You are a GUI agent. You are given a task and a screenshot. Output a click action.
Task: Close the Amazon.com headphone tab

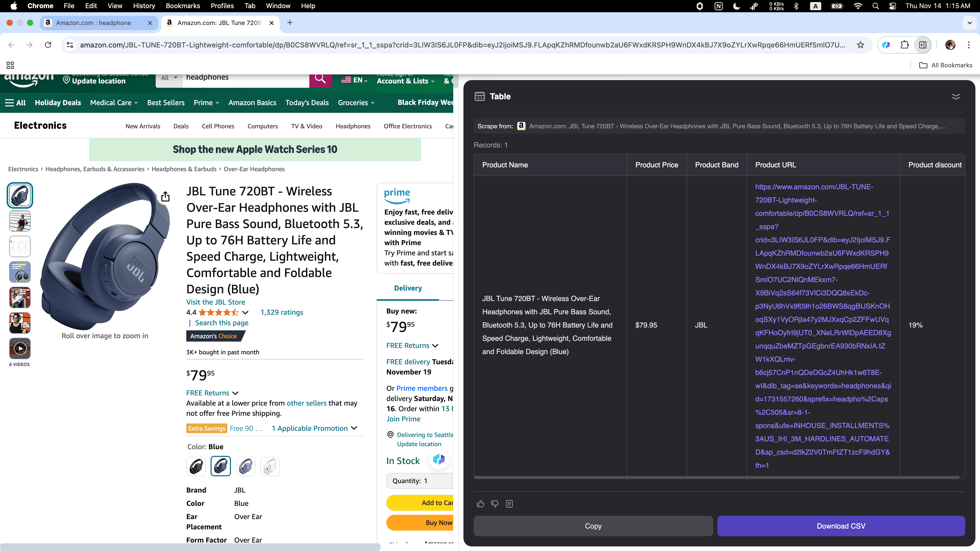coord(150,23)
